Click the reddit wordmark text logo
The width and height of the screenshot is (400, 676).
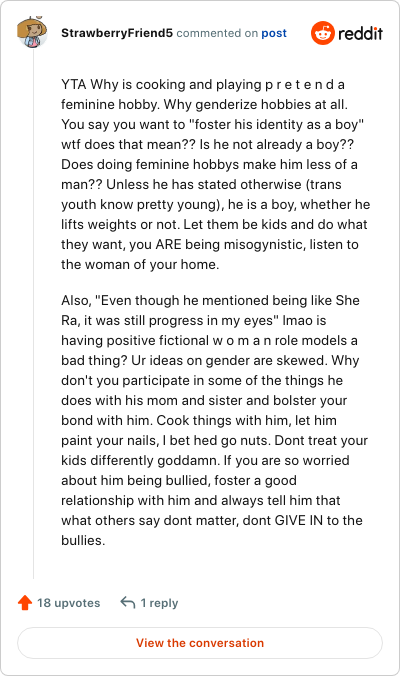coord(360,33)
